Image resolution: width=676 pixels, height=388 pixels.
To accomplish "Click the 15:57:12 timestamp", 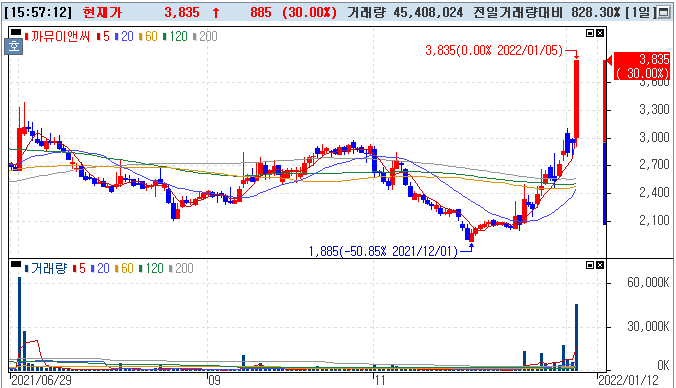I will (39, 12).
